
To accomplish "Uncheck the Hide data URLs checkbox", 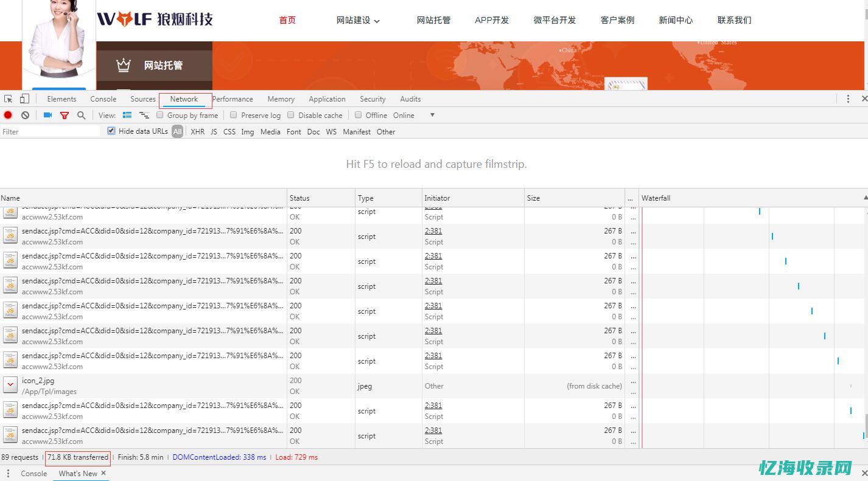I will [x=111, y=131].
